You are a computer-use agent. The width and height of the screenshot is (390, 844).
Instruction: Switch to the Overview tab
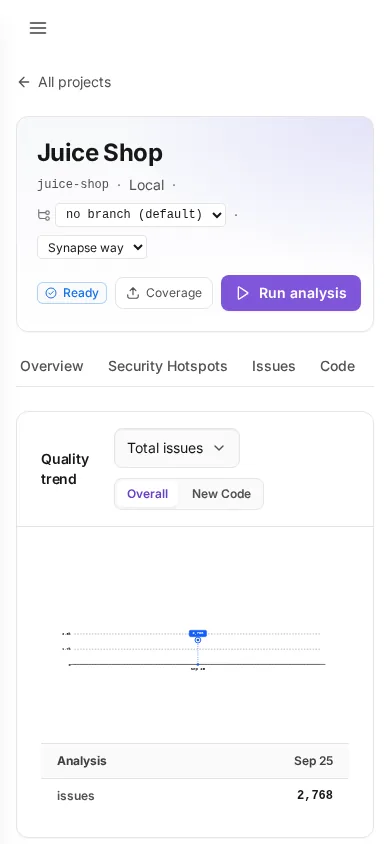pos(52,366)
